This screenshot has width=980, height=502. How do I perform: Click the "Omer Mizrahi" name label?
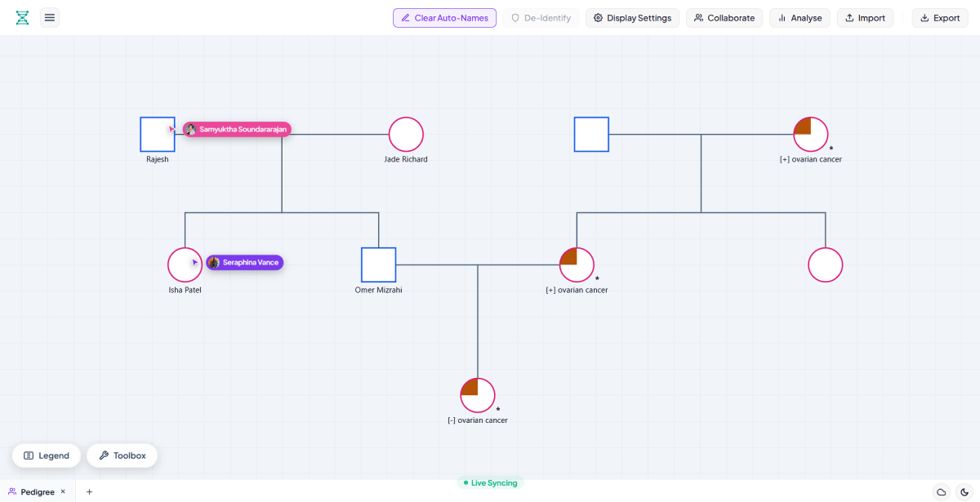(x=378, y=290)
